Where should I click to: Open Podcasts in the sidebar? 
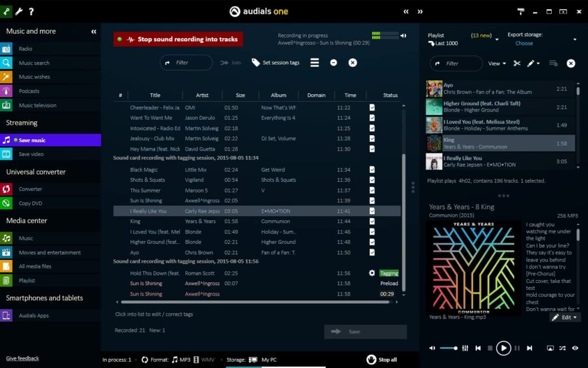click(x=29, y=91)
